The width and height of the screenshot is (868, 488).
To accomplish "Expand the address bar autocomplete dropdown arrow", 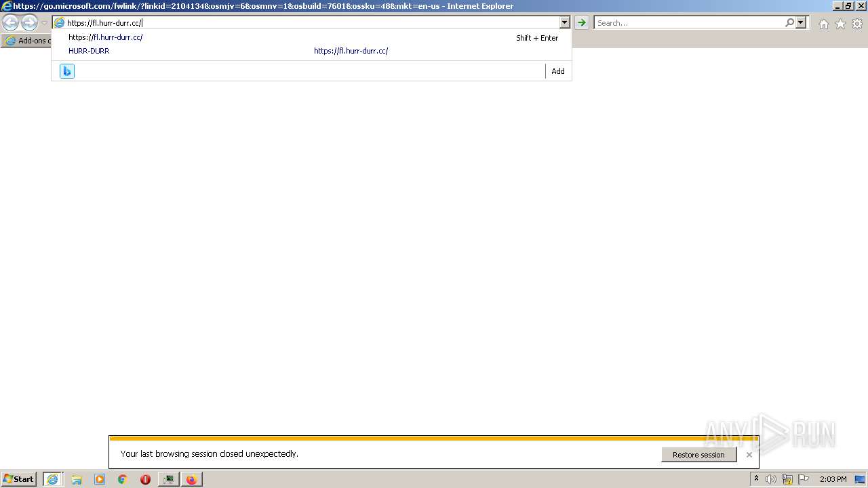I will point(564,23).
